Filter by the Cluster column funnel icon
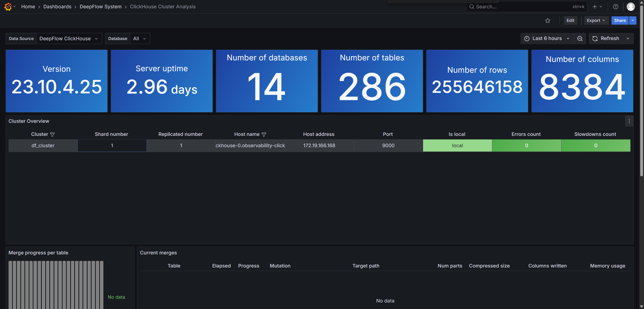Viewport: 644px width, 309px height. click(x=52, y=134)
